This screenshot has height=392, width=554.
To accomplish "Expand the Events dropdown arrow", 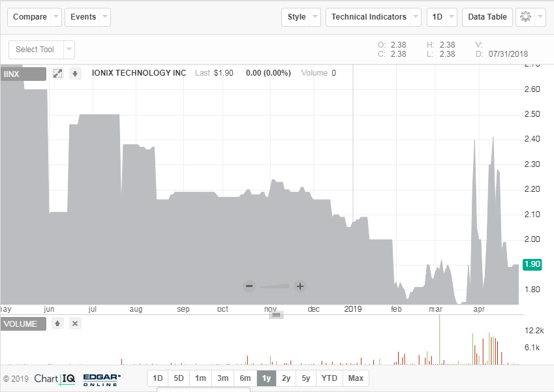I will point(105,17).
